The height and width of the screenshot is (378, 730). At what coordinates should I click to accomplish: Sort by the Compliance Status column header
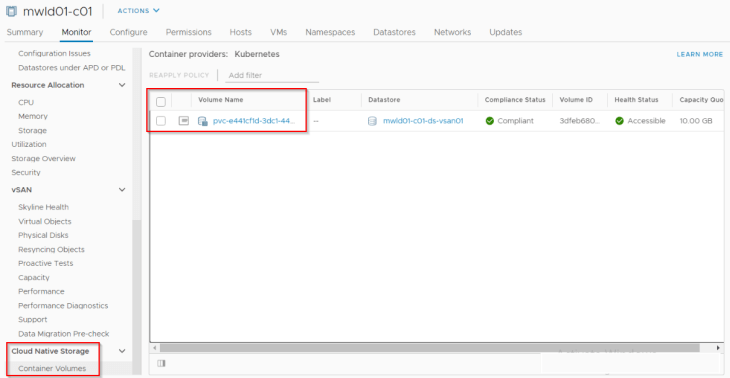click(515, 100)
